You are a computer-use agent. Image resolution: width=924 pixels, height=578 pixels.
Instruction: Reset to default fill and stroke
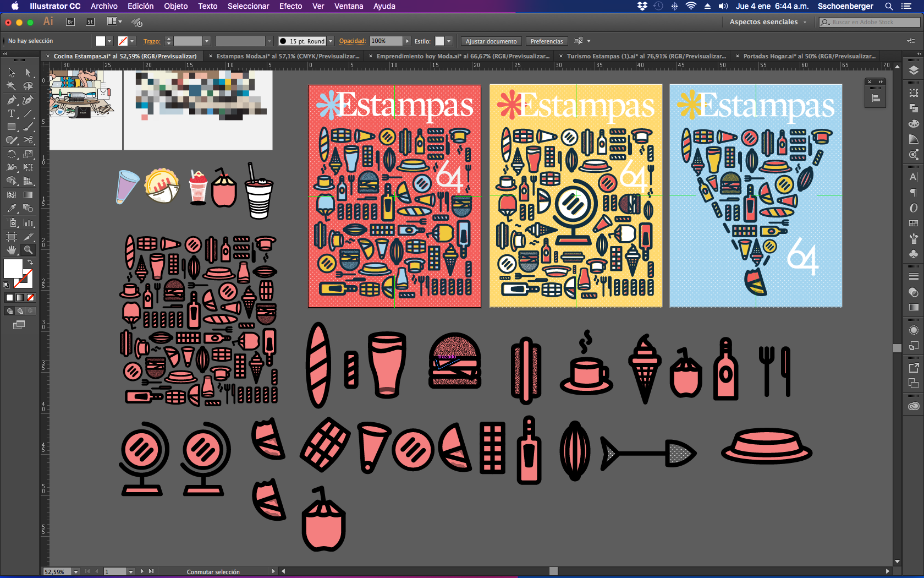[7, 285]
